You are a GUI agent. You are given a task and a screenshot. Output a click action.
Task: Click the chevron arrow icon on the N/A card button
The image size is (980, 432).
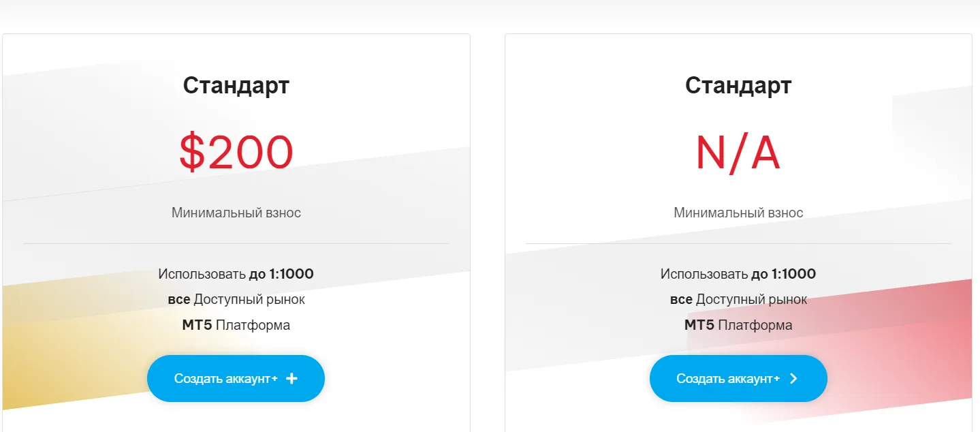click(793, 379)
